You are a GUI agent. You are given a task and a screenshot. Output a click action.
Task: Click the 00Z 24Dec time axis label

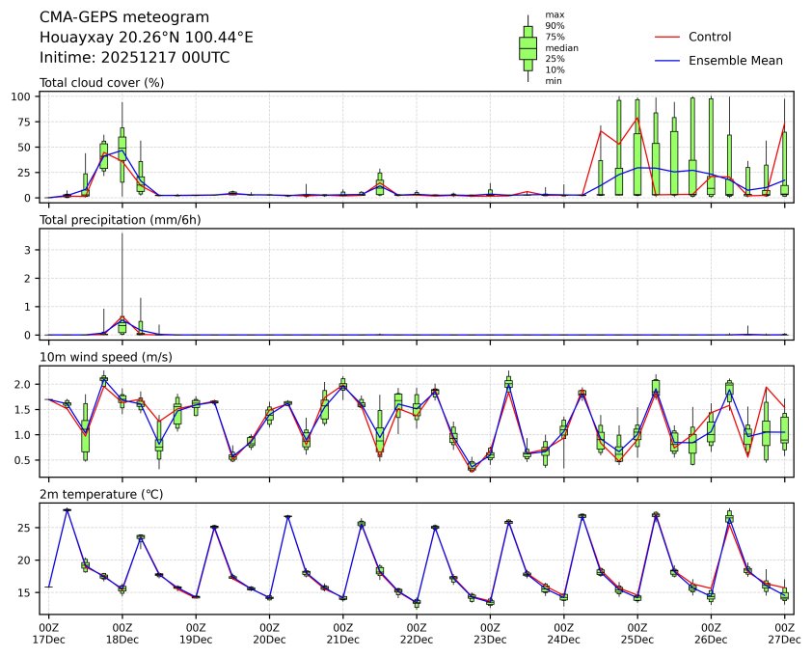point(563,633)
